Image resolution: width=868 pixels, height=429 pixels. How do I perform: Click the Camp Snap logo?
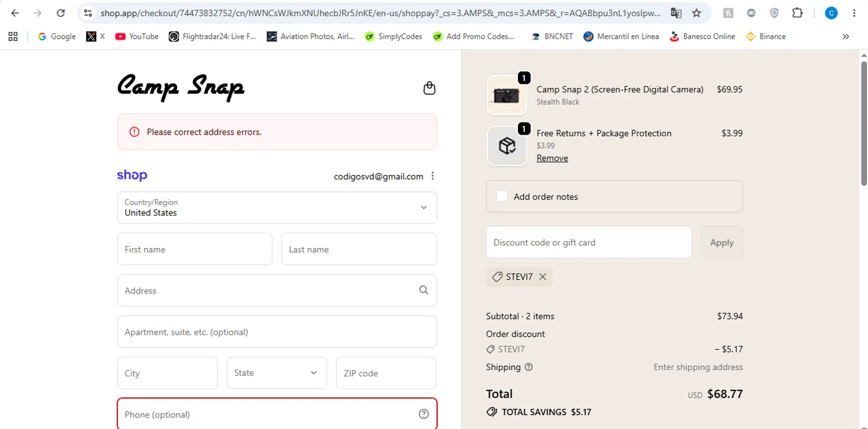pyautogui.click(x=181, y=87)
